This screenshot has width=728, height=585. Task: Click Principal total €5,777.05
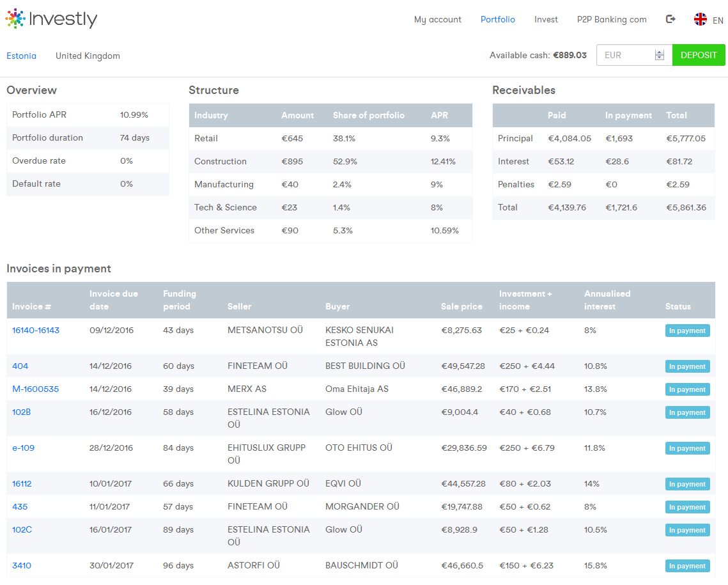pyautogui.click(x=686, y=138)
